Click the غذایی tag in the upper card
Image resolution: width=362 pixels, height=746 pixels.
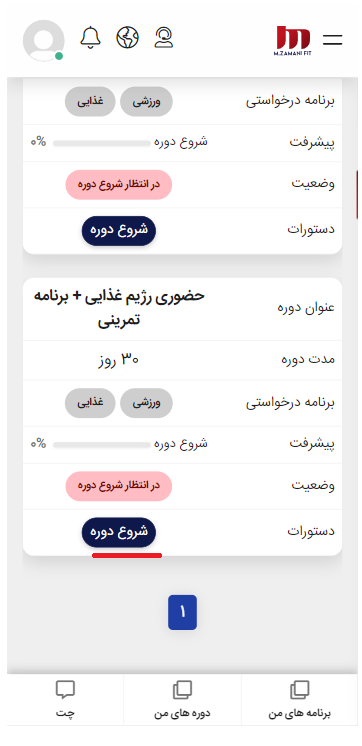[x=90, y=101]
